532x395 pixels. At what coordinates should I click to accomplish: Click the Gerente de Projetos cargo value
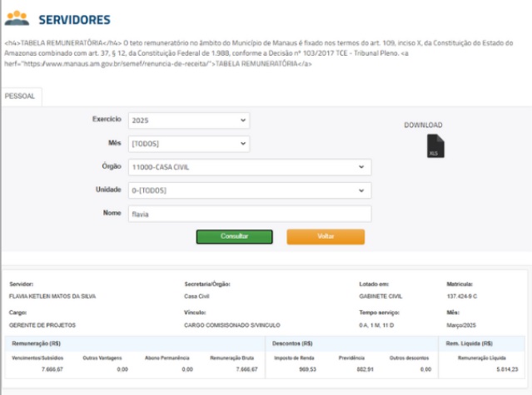[41, 324]
